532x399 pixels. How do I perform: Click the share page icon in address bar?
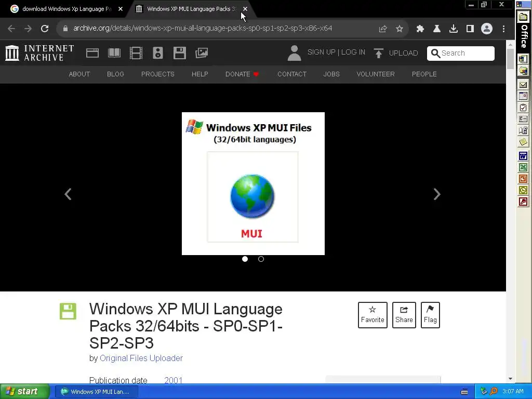pyautogui.click(x=383, y=29)
